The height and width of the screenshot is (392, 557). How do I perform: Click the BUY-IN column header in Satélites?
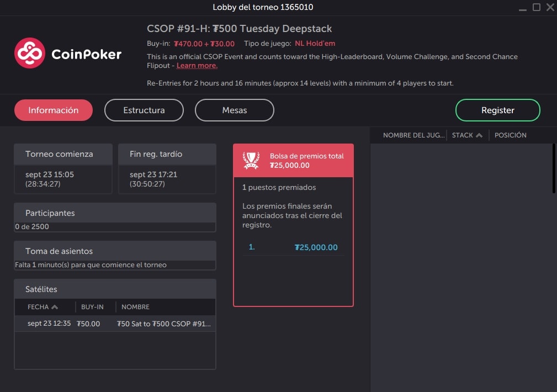tap(93, 307)
